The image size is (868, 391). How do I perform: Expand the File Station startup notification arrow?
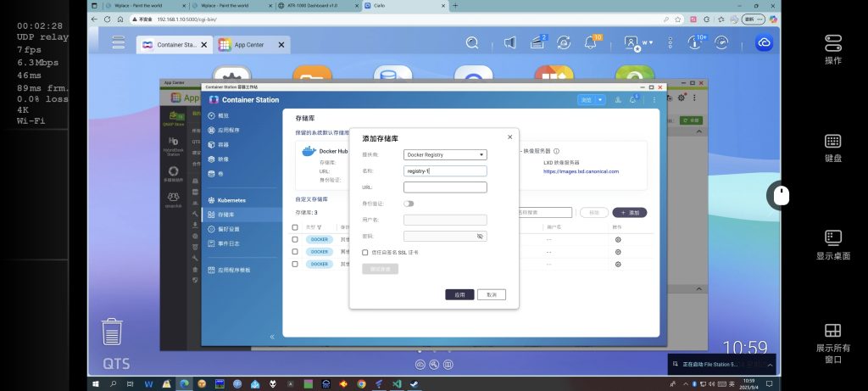[x=770, y=365]
